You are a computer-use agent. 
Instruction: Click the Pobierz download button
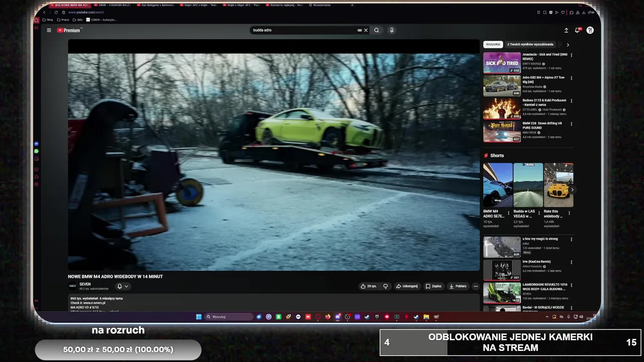click(458, 286)
